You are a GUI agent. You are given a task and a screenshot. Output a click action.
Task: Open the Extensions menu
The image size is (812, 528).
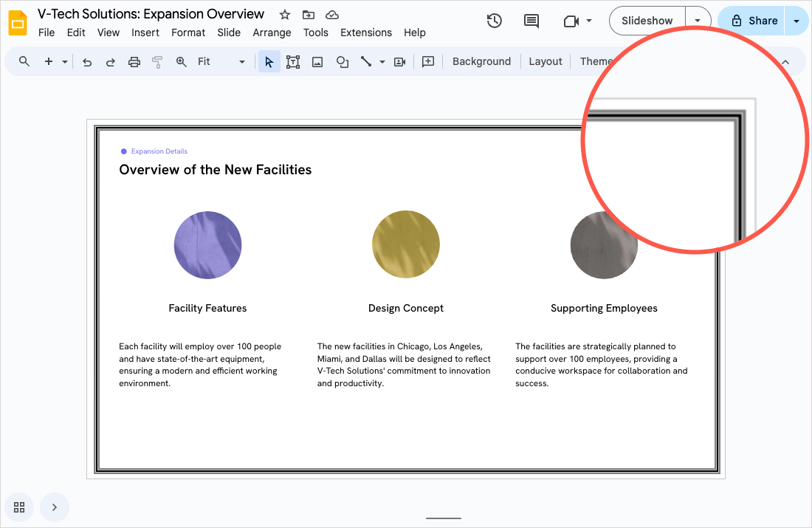366,32
